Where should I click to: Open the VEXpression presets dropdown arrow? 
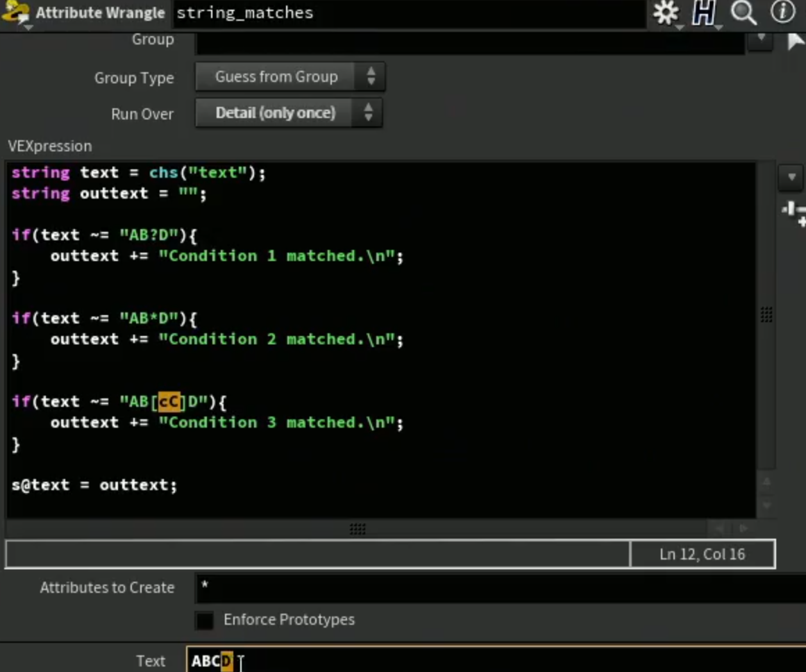pyautogui.click(x=791, y=178)
